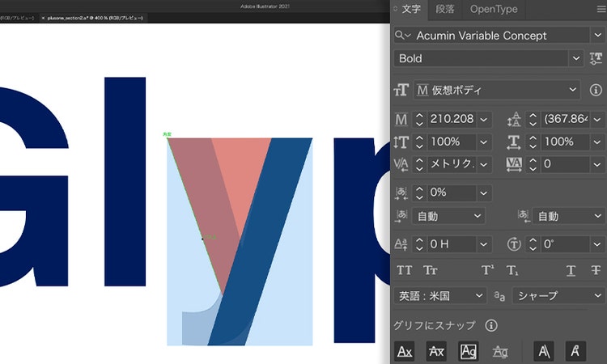This screenshot has width=607, height=364.
Task: Click the tracking value 0 field
Action: coord(565,164)
